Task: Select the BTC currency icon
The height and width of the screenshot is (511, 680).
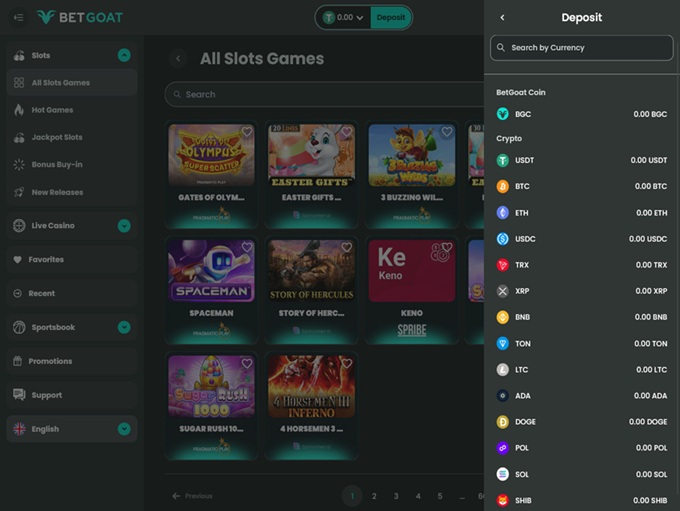Action: tap(503, 186)
